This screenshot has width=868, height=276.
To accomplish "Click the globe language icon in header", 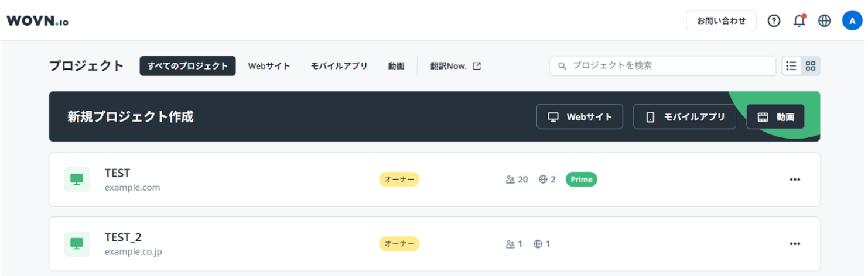I will (825, 21).
